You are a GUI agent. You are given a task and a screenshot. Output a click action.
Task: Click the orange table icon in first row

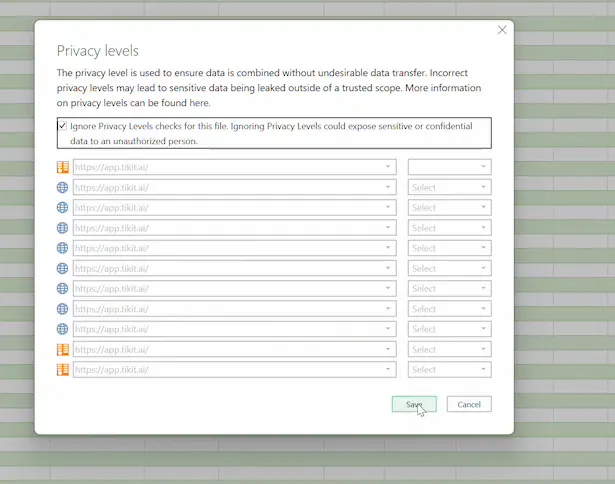pyautogui.click(x=63, y=167)
